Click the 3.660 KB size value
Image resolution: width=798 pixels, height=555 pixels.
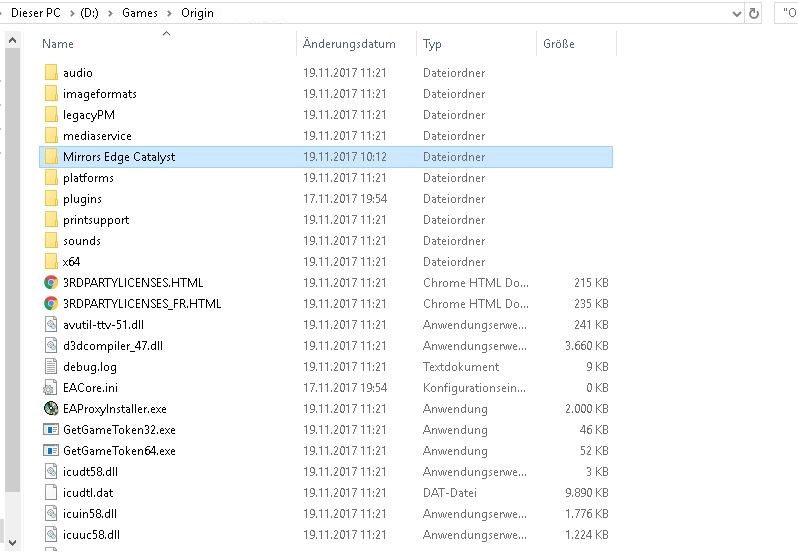pyautogui.click(x=586, y=346)
